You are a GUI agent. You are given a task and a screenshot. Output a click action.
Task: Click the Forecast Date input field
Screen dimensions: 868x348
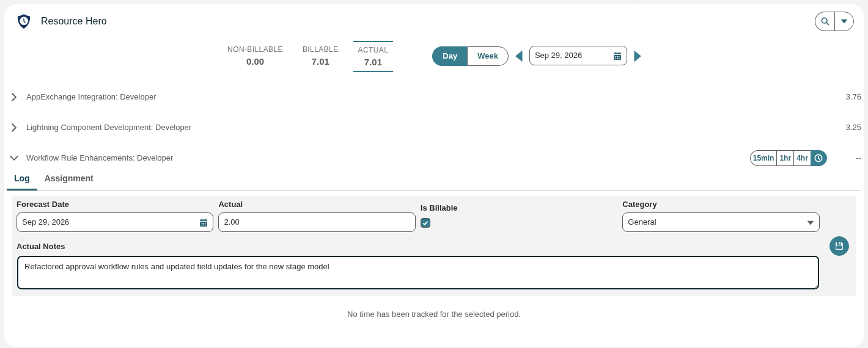pyautogui.click(x=115, y=222)
